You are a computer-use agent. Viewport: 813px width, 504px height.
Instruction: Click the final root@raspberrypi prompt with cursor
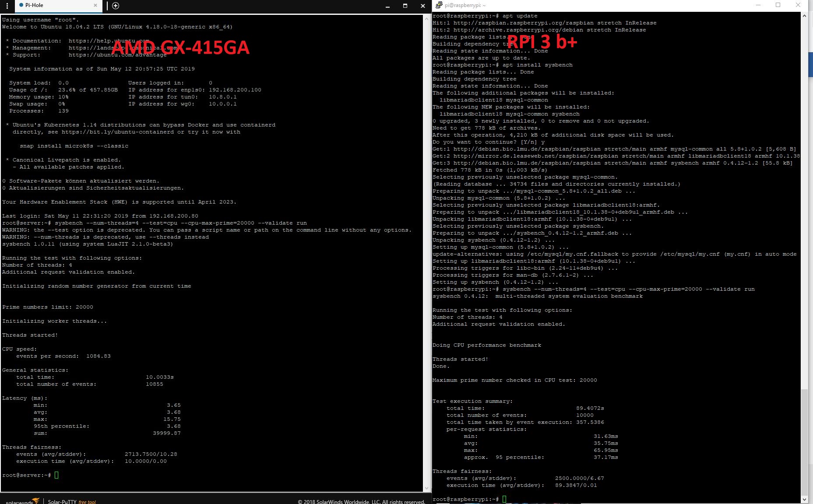(469, 499)
